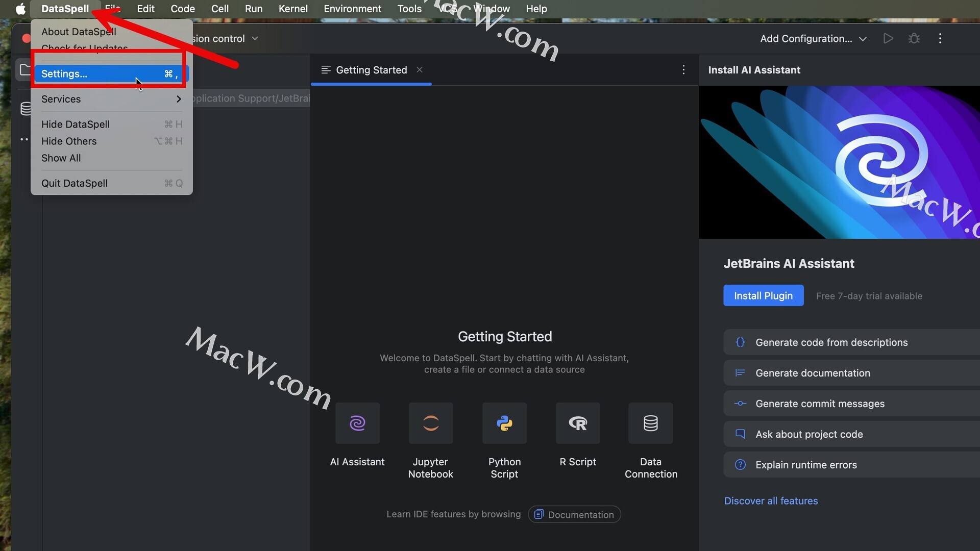Close the Getting Started tab
The image size is (980, 551).
tap(420, 69)
